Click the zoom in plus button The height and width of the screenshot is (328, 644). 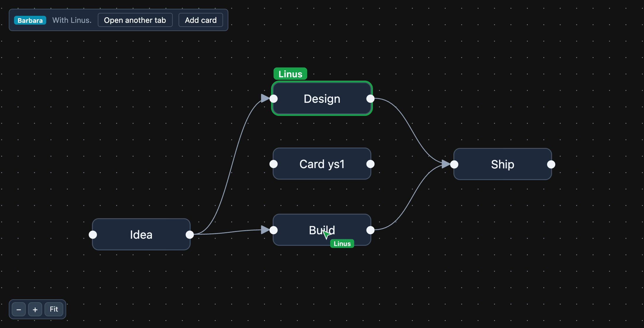click(x=35, y=310)
